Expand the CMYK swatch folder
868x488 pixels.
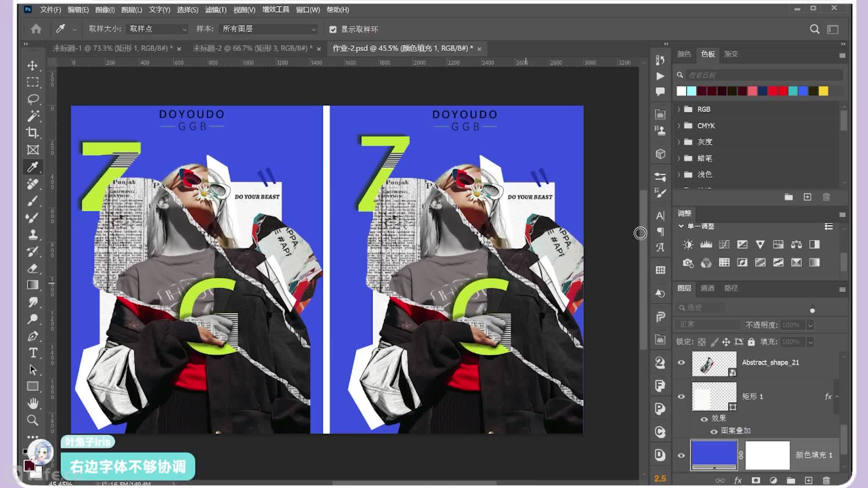pos(679,126)
